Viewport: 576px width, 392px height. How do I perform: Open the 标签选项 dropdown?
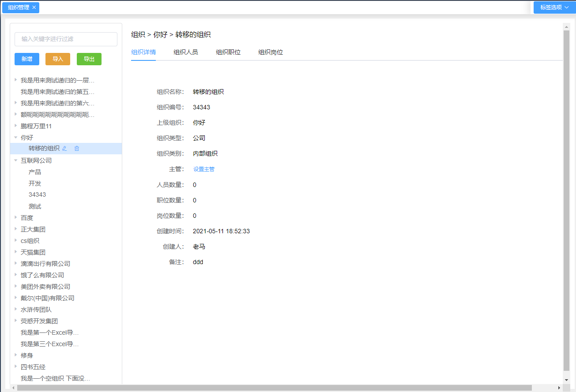pyautogui.click(x=553, y=7)
